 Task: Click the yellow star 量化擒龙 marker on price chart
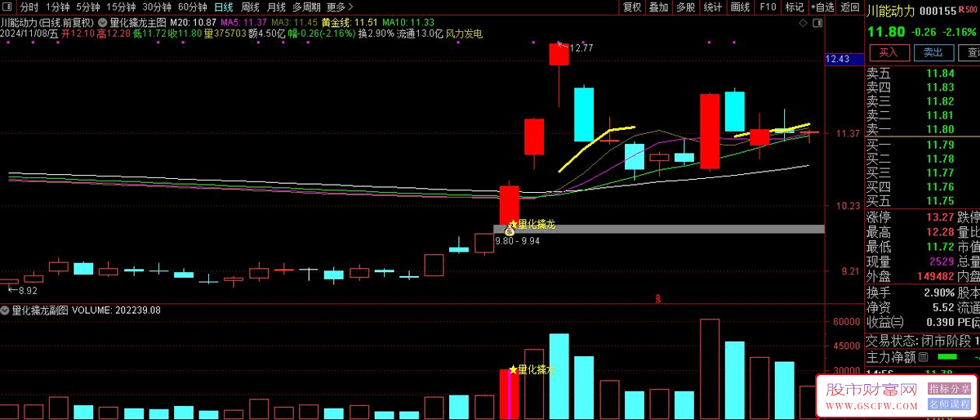(532, 224)
